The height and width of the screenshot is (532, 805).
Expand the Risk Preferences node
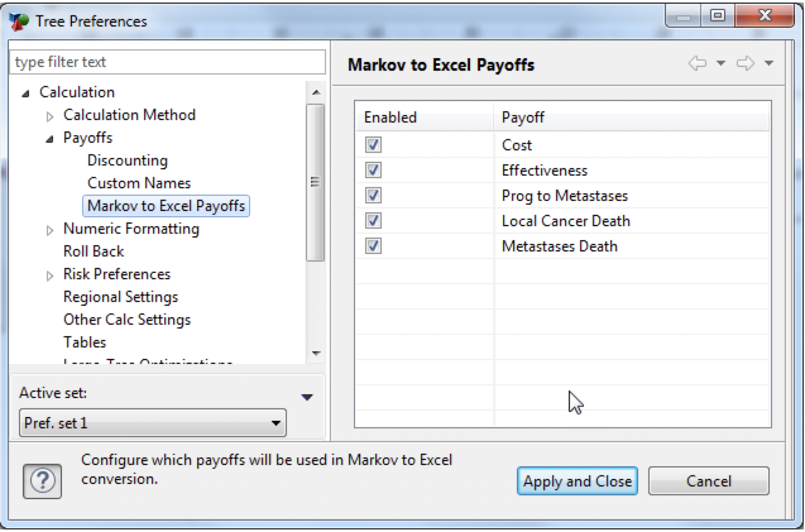coord(51,274)
